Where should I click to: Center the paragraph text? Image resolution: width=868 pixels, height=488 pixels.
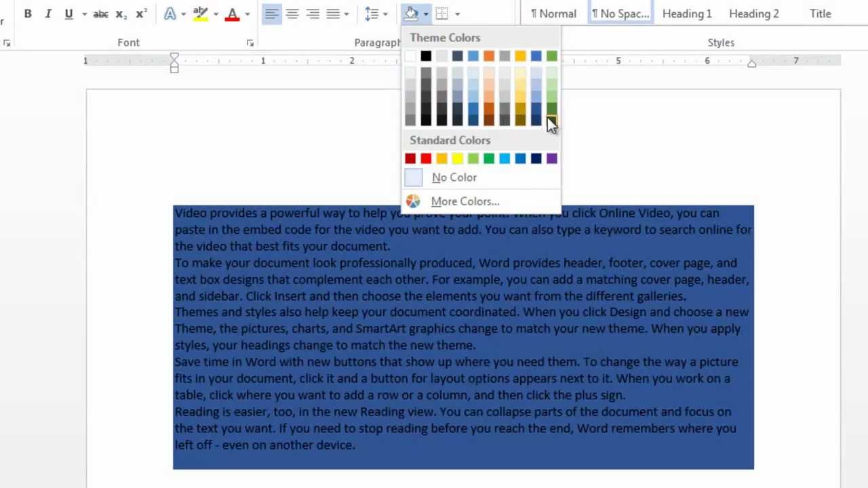pos(292,14)
